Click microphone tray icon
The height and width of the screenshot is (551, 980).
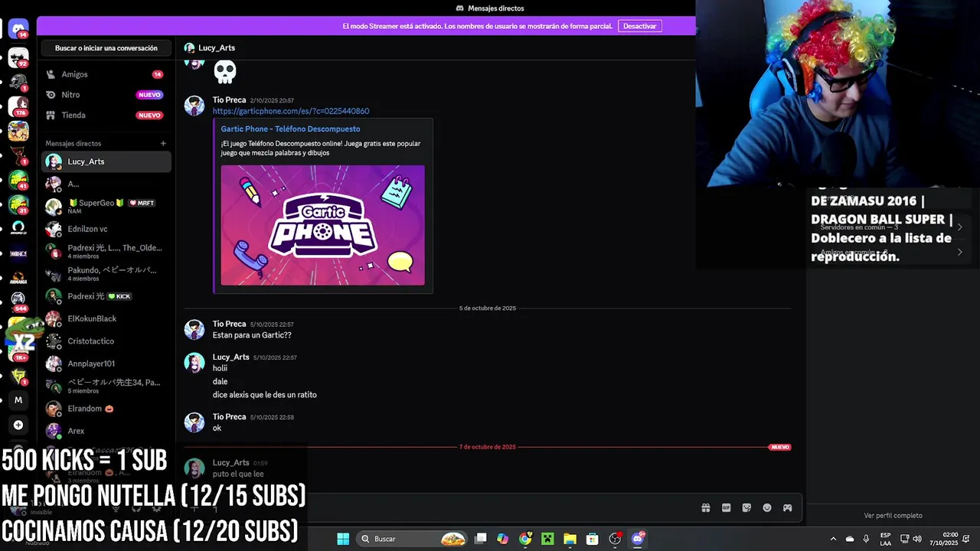[x=866, y=539]
